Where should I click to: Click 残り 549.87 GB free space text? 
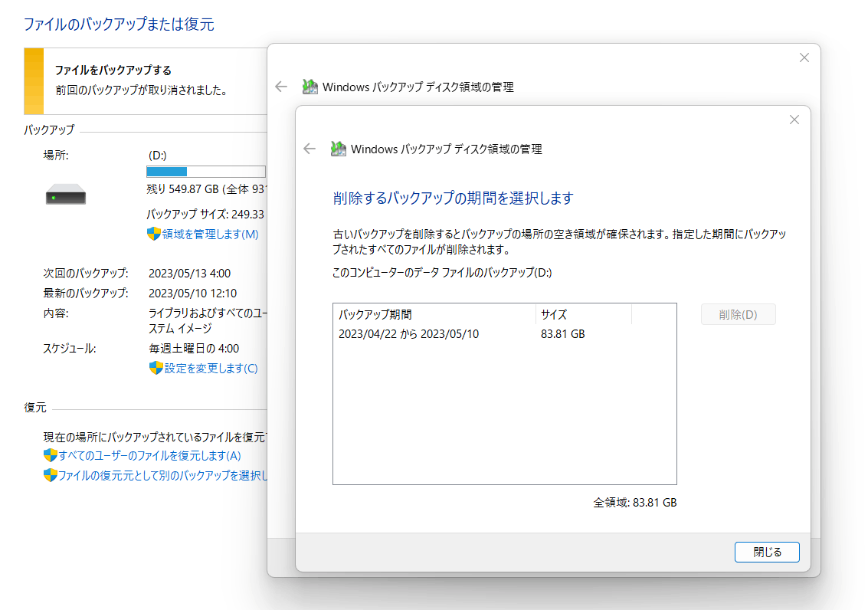pyautogui.click(x=207, y=189)
